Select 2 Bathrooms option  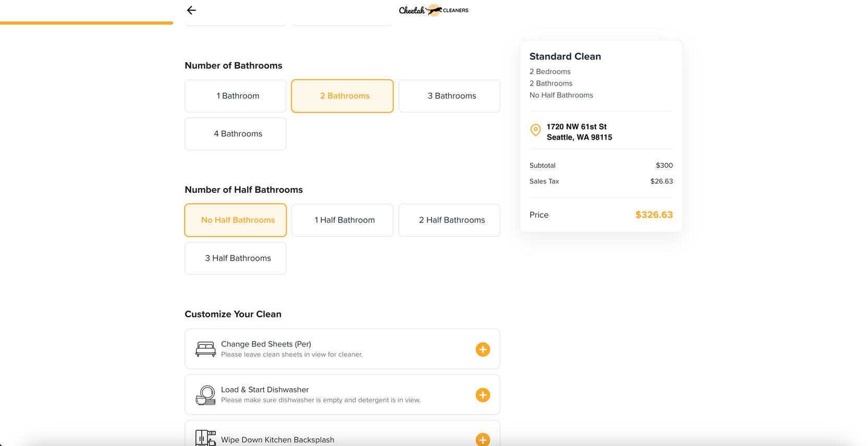(342, 96)
